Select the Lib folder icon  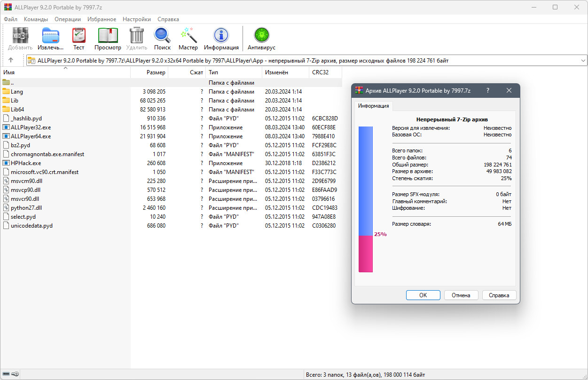pos(6,101)
